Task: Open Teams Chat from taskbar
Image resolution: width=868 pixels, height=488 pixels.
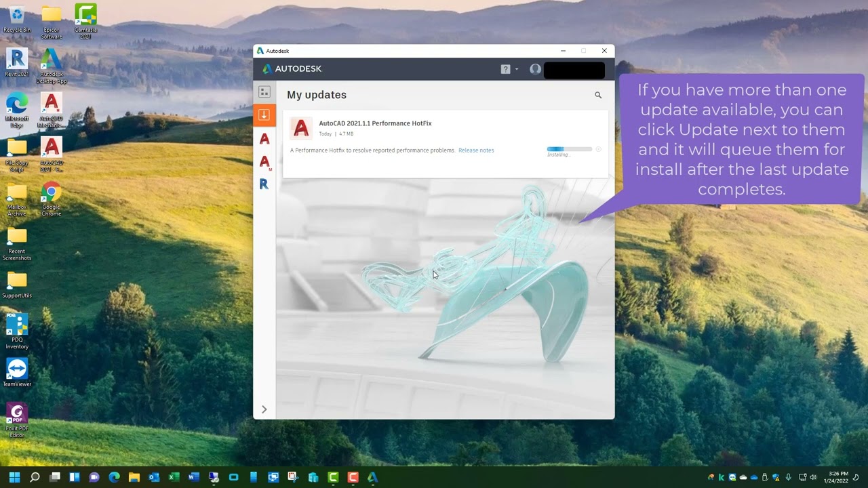Action: [94, 477]
